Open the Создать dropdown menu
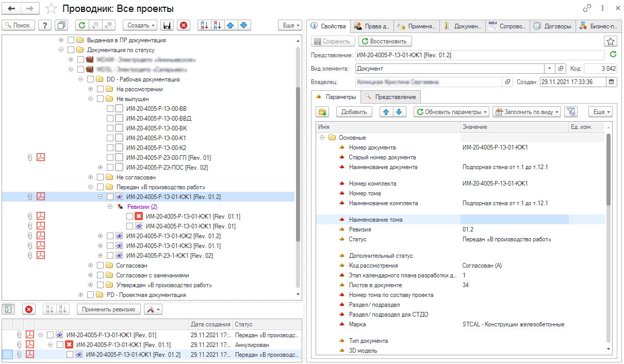The height and width of the screenshot is (364, 624). [140, 25]
